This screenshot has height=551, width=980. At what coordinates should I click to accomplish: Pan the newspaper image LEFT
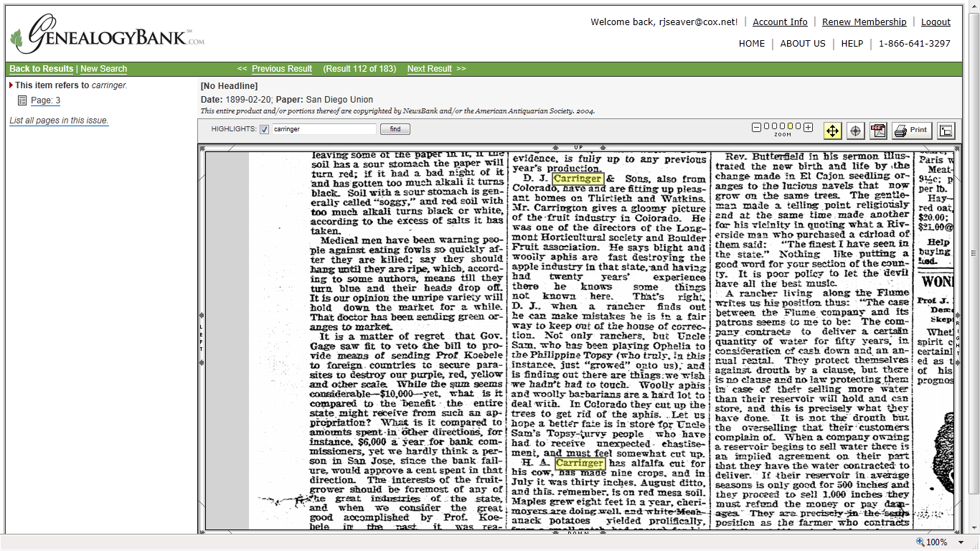[202, 339]
